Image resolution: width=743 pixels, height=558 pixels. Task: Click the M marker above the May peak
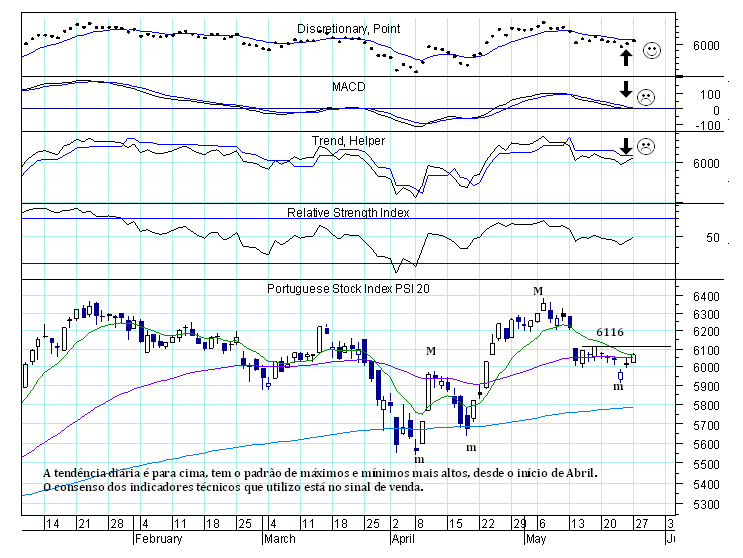coord(538,291)
